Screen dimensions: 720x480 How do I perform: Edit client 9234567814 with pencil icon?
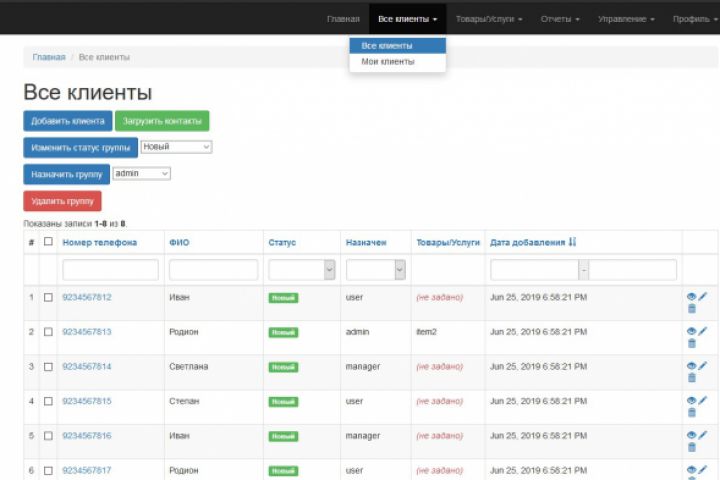pos(703,366)
